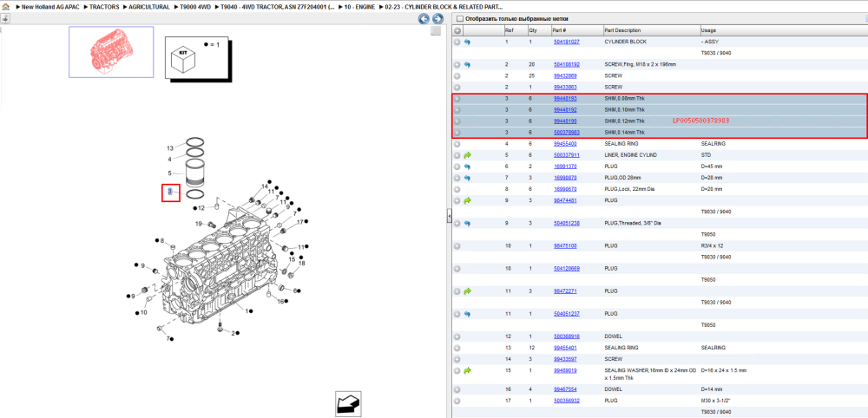Open part number 500378983 link

point(566,133)
